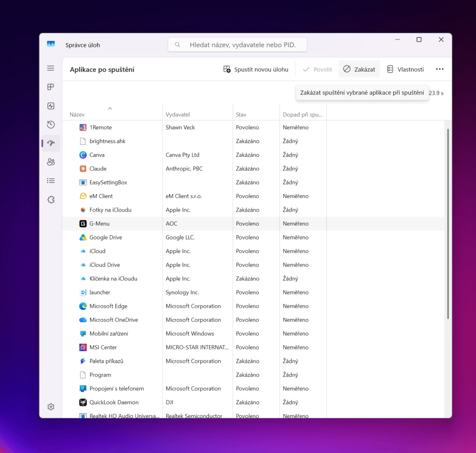This screenshot has height=453, width=476.
Task: Open the three-dot more options menu
Action: (x=440, y=69)
